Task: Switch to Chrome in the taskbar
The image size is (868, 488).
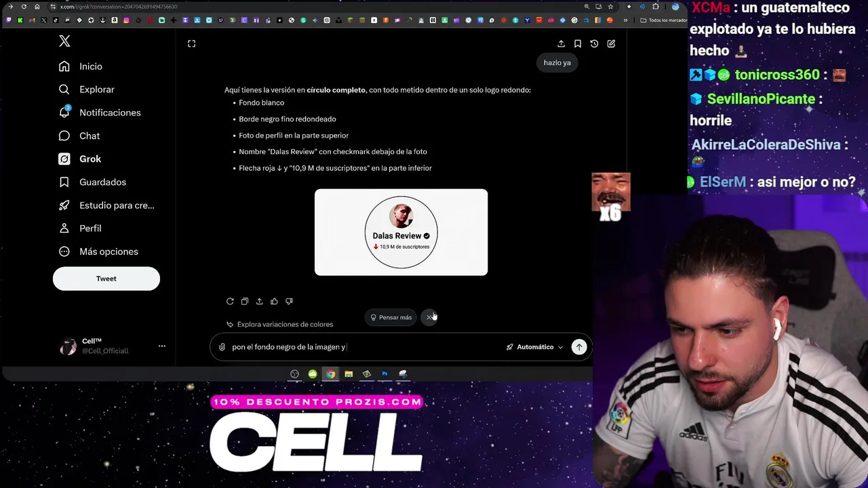Action: (x=330, y=373)
